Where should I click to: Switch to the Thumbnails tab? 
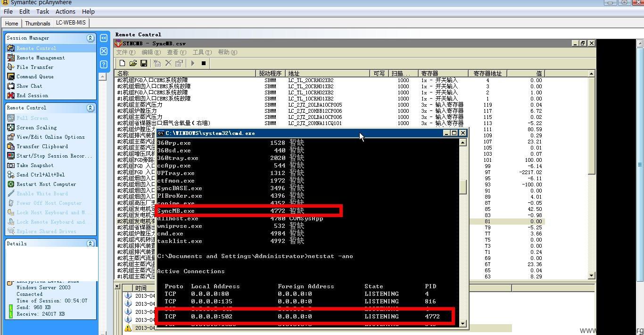pos(37,23)
